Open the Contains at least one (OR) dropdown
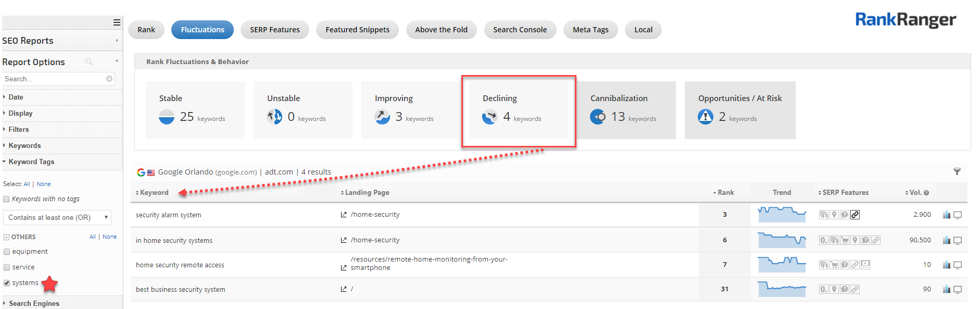This screenshot has width=980, height=309. click(57, 217)
